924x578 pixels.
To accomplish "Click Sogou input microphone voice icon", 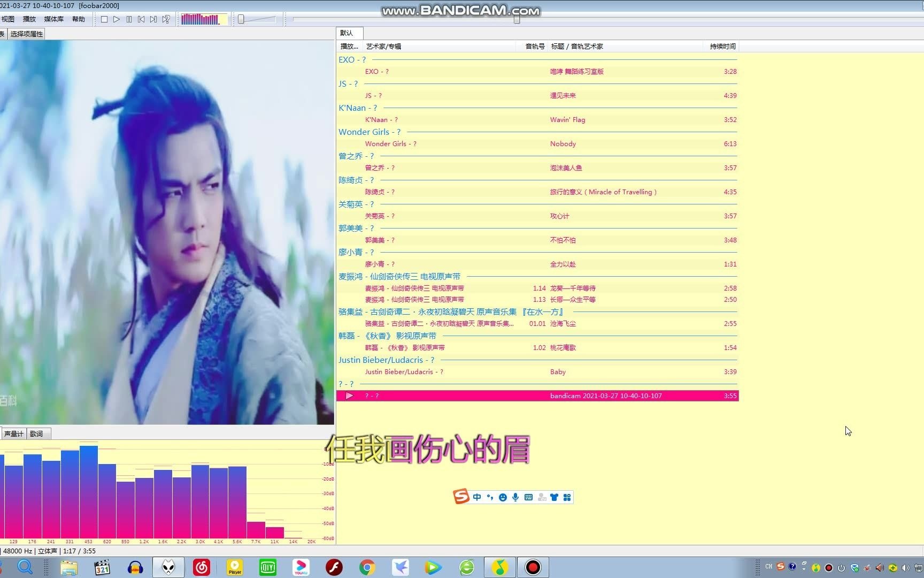I will click(515, 497).
